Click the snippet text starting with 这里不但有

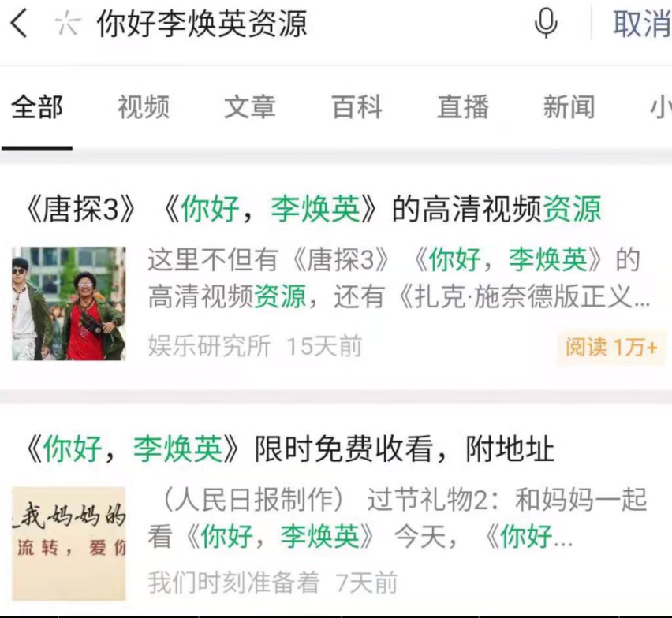click(398, 278)
